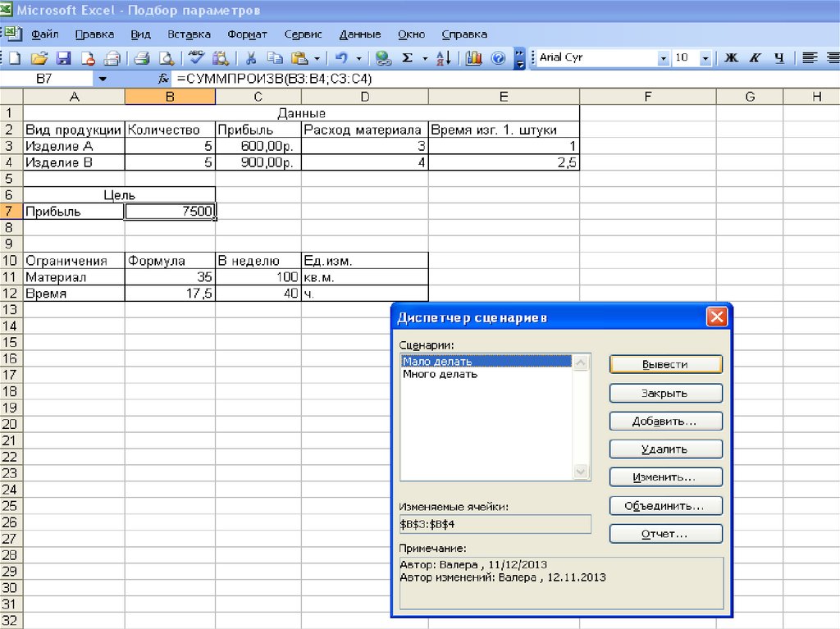Click the Save floppy disk icon

click(63, 58)
